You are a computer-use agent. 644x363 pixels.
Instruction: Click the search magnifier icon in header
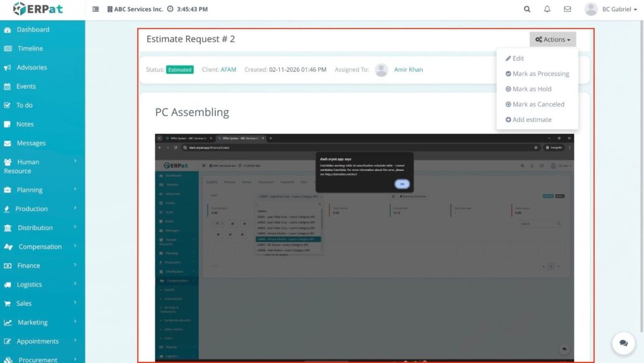527,9
